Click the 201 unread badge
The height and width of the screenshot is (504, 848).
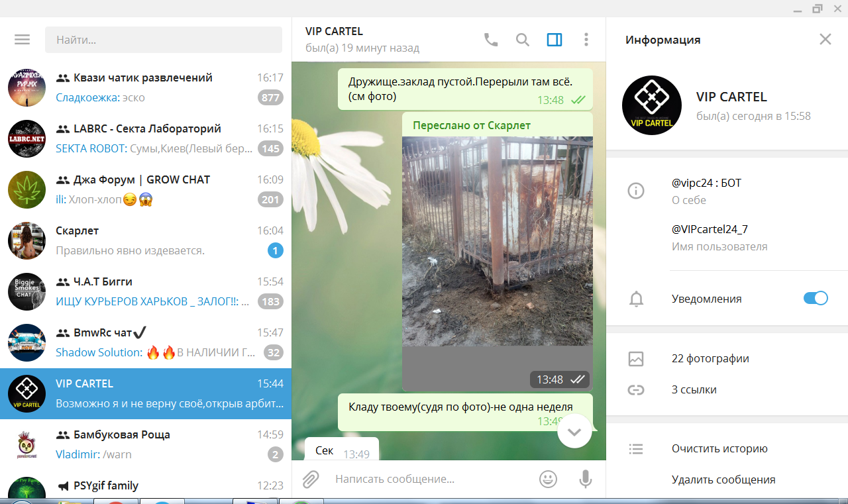point(270,200)
